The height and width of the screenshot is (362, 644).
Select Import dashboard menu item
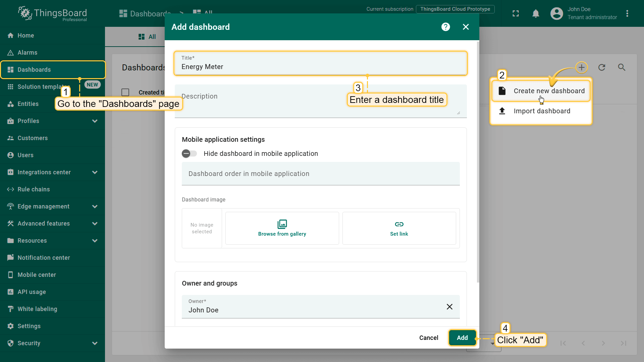[541, 111]
